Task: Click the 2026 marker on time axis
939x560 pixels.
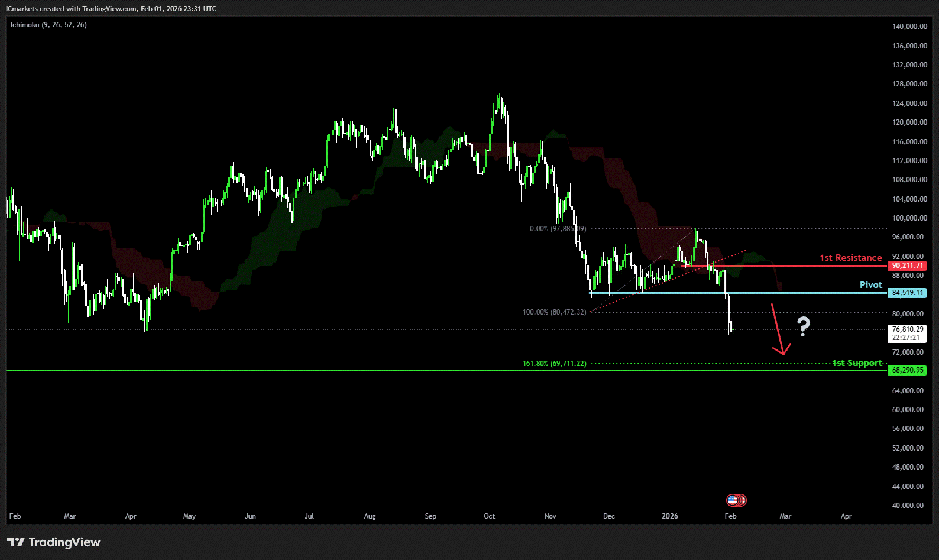Action: [x=669, y=516]
